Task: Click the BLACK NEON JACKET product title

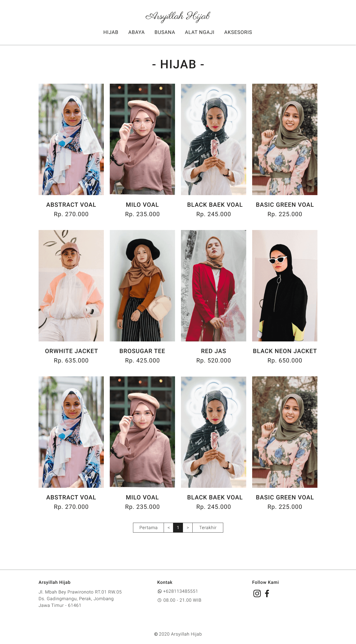Action: 285,351
